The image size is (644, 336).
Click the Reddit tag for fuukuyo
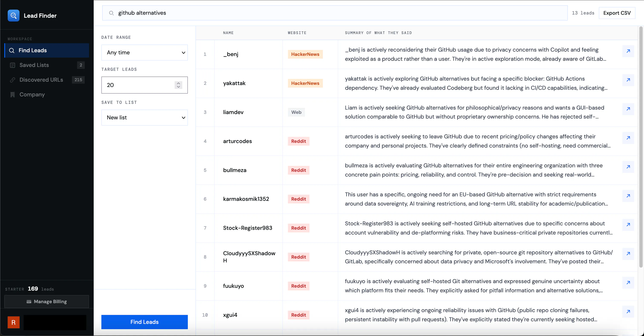click(299, 286)
